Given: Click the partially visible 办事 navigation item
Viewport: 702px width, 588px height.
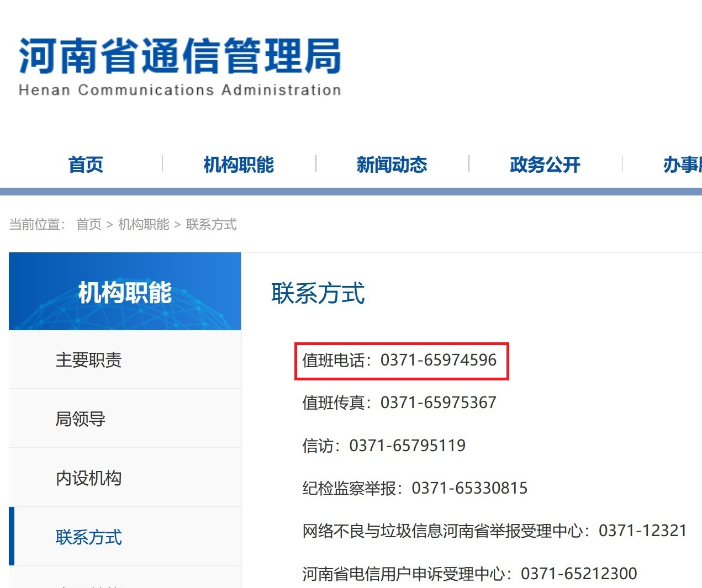Looking at the screenshot, I should pyautogui.click(x=682, y=165).
